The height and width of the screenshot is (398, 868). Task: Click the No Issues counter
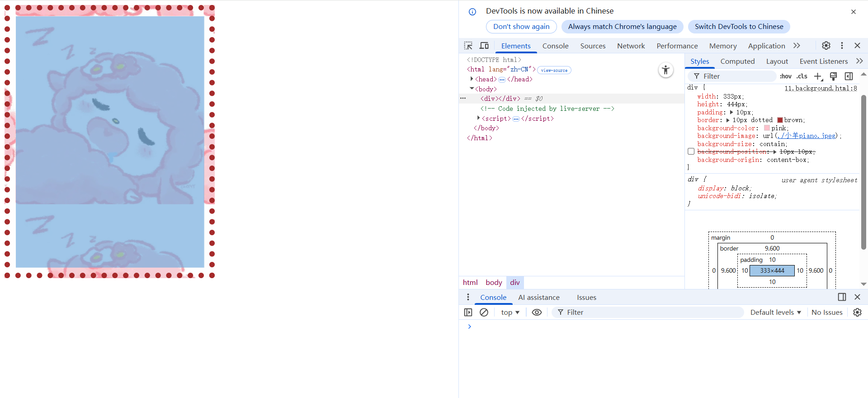click(x=827, y=313)
